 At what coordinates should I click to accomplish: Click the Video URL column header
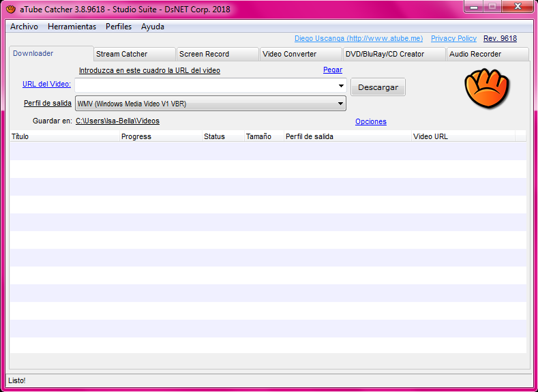click(463, 136)
